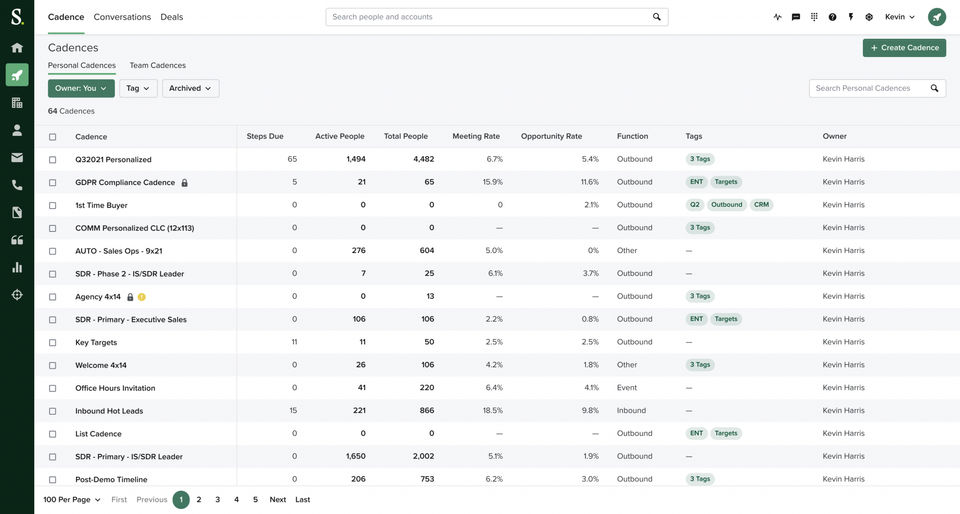Open the mail envelope sidebar icon
The image size is (960, 514).
click(x=17, y=158)
